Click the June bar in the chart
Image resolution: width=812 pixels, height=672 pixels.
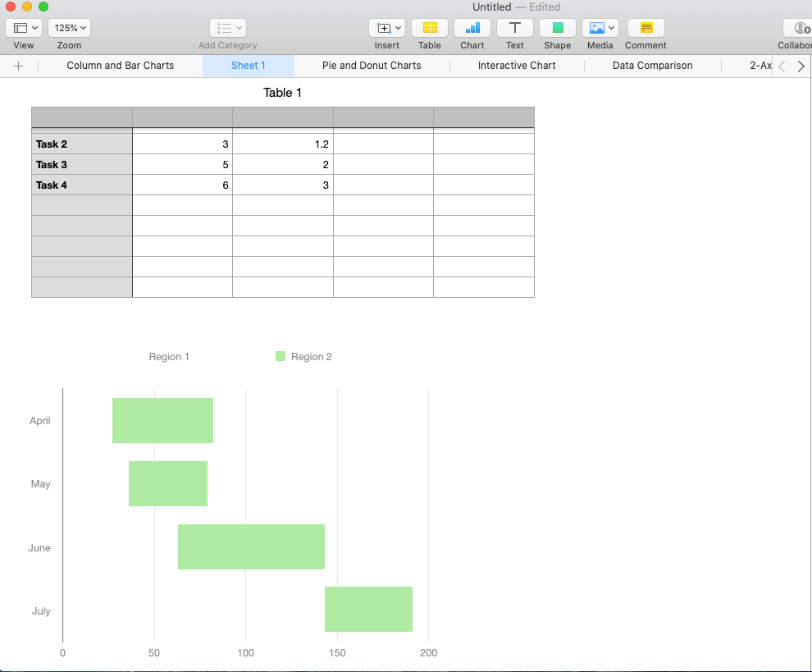pyautogui.click(x=251, y=546)
